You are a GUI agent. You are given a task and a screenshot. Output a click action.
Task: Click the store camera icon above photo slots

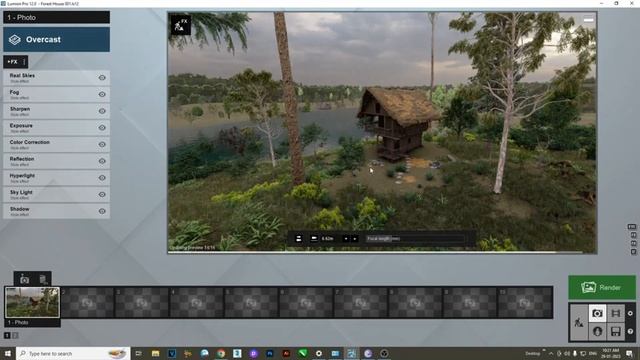click(x=24, y=280)
